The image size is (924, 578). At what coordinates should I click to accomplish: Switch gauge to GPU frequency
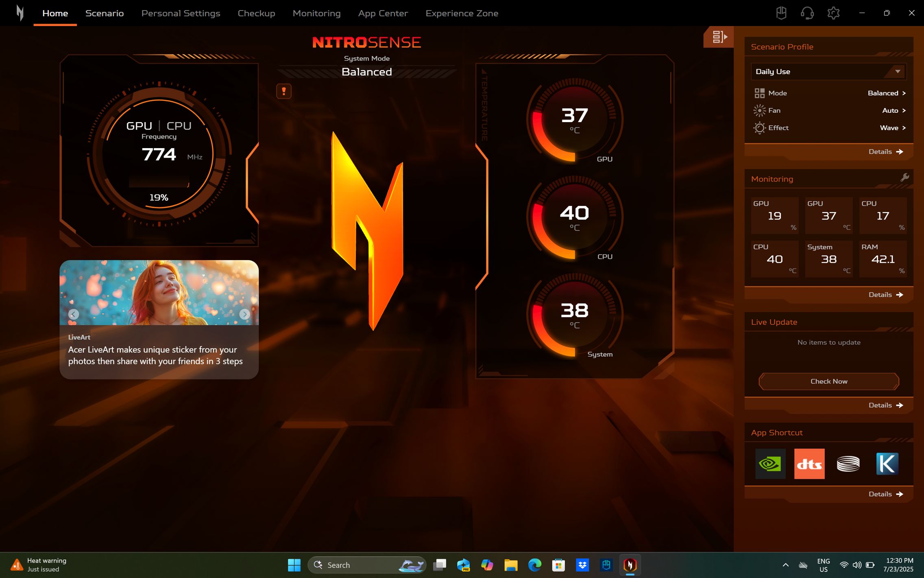(139, 126)
